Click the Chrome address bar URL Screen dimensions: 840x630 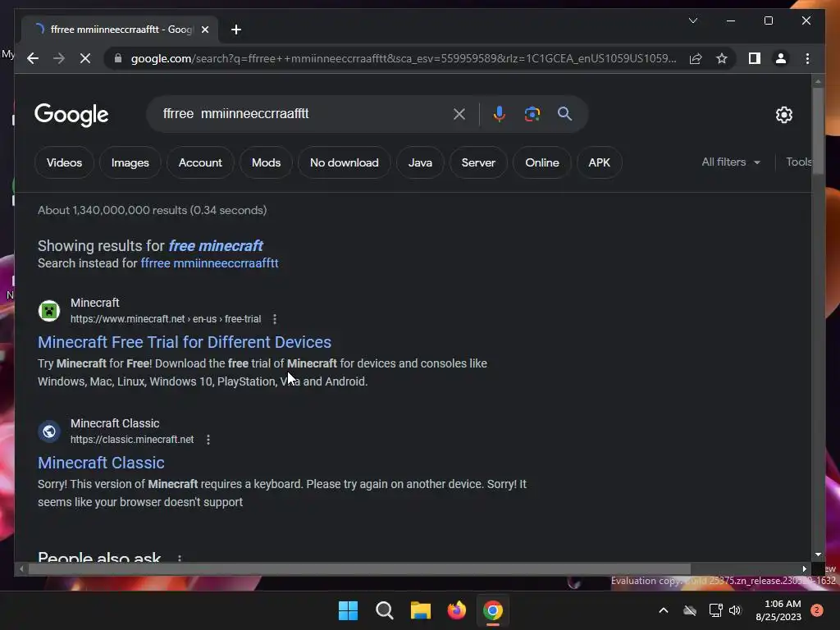(x=403, y=58)
